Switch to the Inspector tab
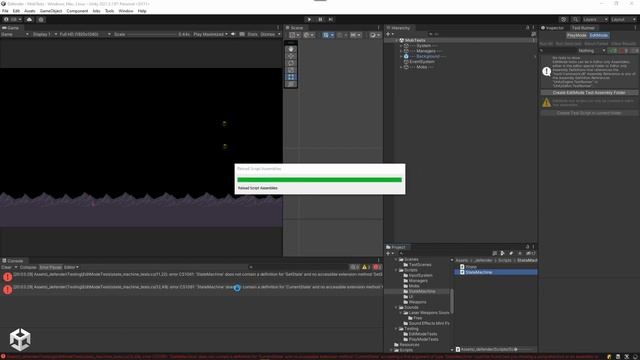This screenshot has height=360, width=640. 553,28
